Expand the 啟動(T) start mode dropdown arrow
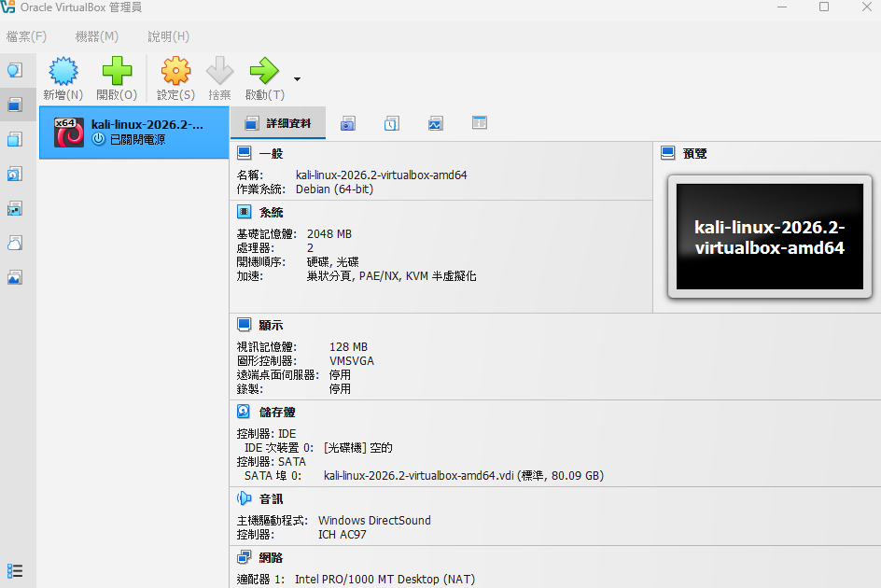 click(297, 79)
